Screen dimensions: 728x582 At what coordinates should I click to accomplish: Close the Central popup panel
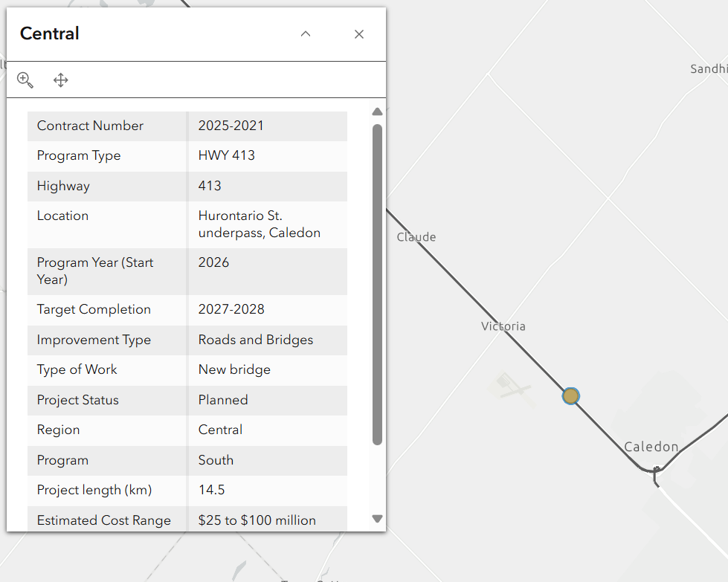click(x=359, y=34)
